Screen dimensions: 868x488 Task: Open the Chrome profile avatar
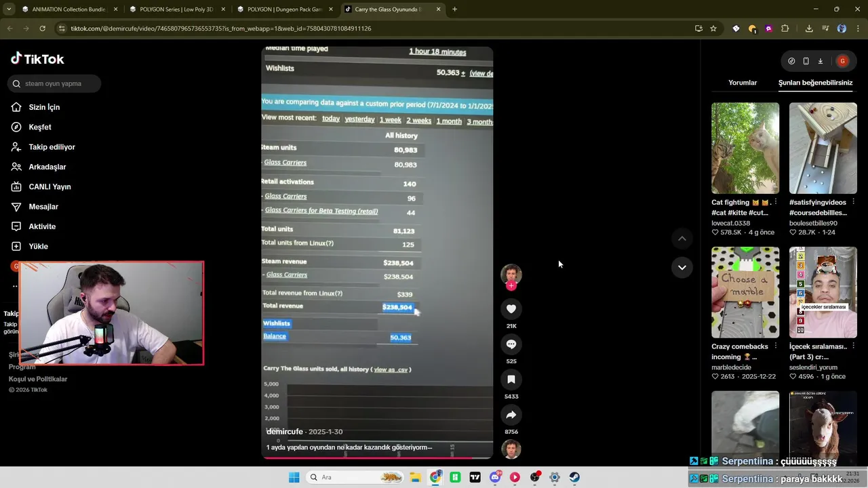click(x=842, y=28)
